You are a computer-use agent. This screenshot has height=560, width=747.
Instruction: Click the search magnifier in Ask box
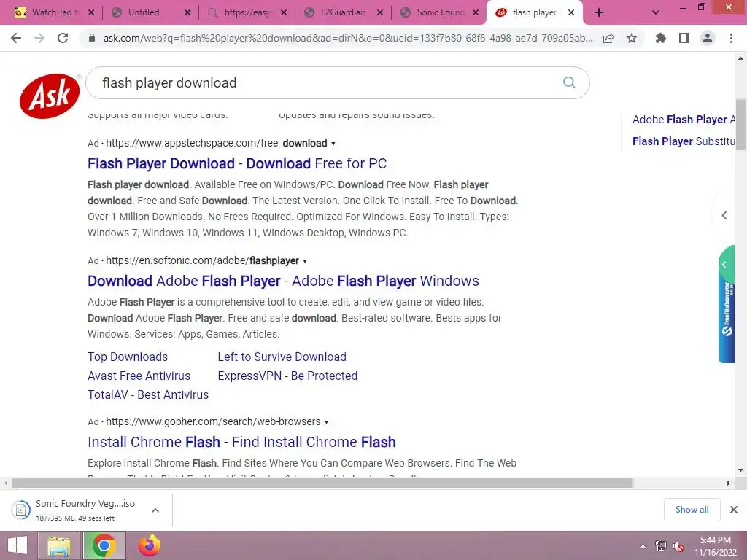tap(569, 82)
